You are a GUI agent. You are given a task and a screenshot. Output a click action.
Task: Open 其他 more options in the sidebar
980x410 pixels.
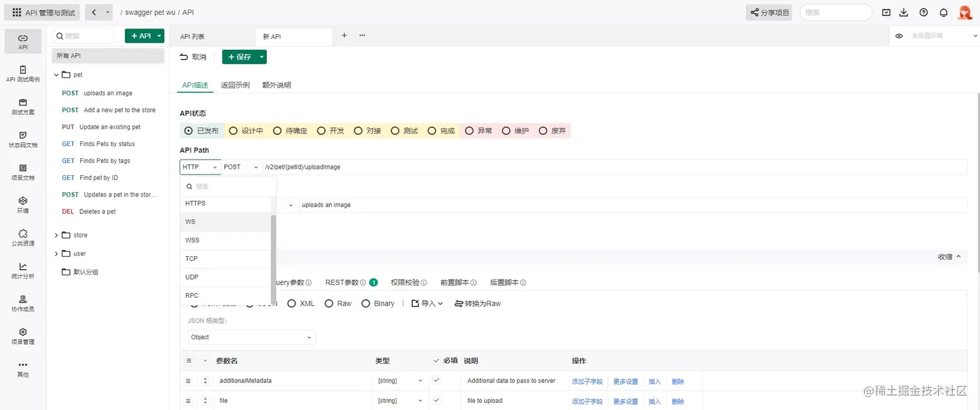tap(23, 369)
